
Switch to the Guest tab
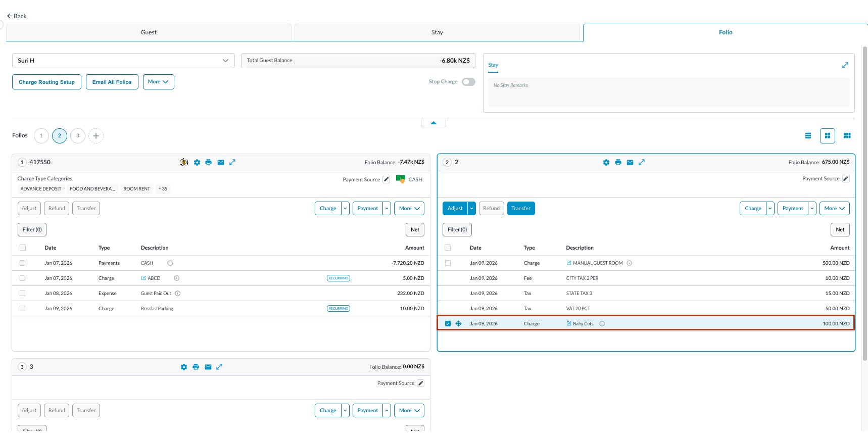click(149, 32)
